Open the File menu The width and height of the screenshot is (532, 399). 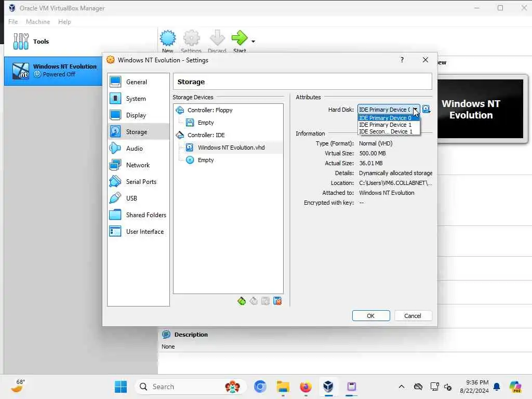(x=13, y=22)
